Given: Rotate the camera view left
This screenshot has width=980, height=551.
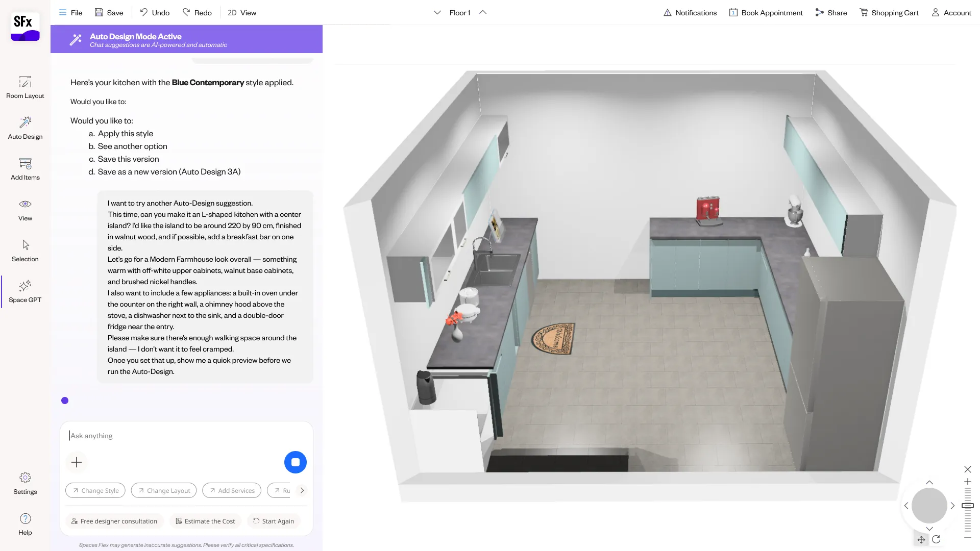Looking at the screenshot, I should coord(906,506).
